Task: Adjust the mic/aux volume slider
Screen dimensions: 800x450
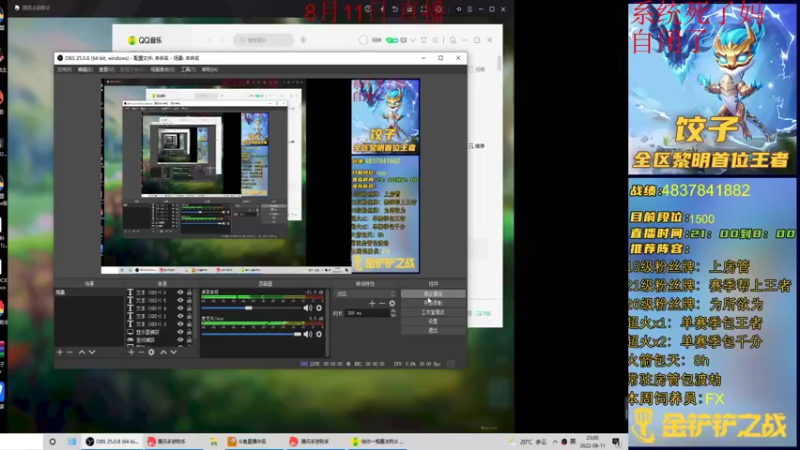Action: 251,334
